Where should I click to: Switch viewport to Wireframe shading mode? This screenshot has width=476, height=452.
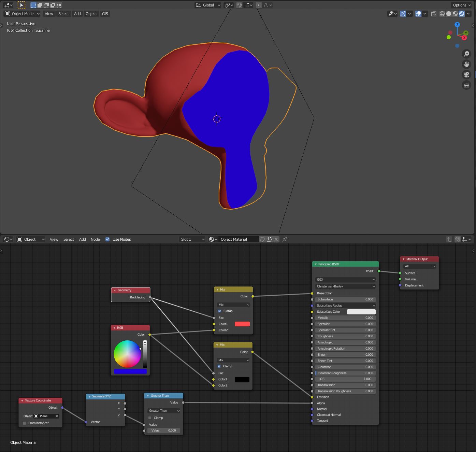point(442,14)
